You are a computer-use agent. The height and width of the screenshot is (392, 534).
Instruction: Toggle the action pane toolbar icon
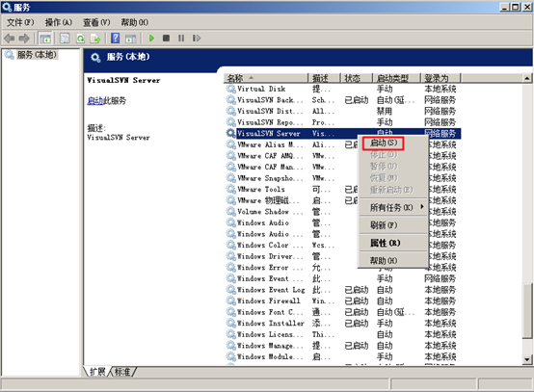130,39
